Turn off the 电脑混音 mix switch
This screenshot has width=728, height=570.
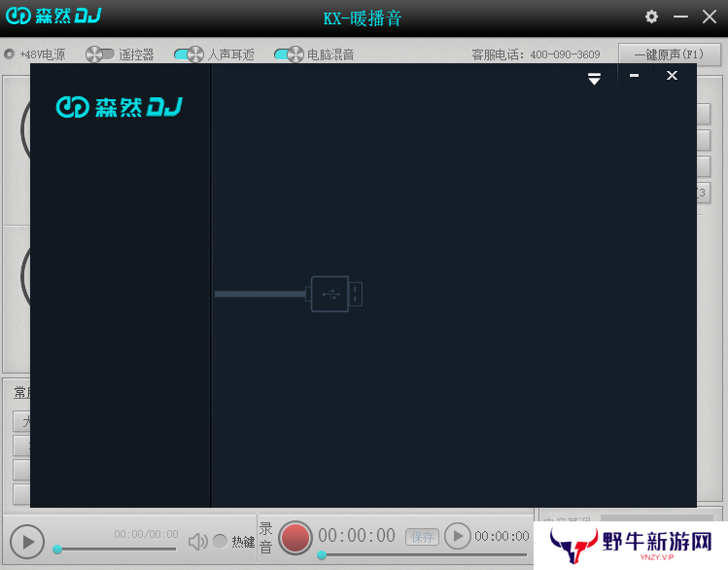[x=289, y=54]
